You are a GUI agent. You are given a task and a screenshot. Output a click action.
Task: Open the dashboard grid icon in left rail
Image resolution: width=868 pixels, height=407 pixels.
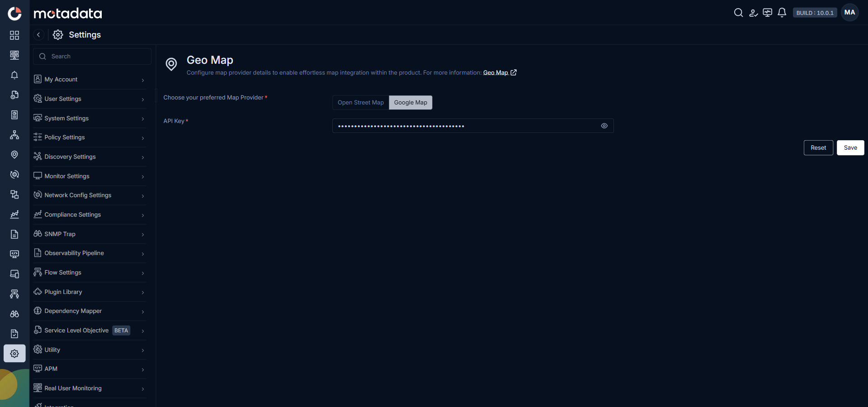coord(14,35)
